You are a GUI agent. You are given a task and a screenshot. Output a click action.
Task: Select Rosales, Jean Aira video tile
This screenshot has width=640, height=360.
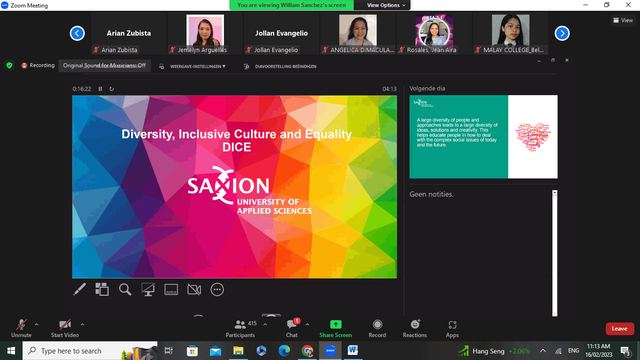coord(434,34)
